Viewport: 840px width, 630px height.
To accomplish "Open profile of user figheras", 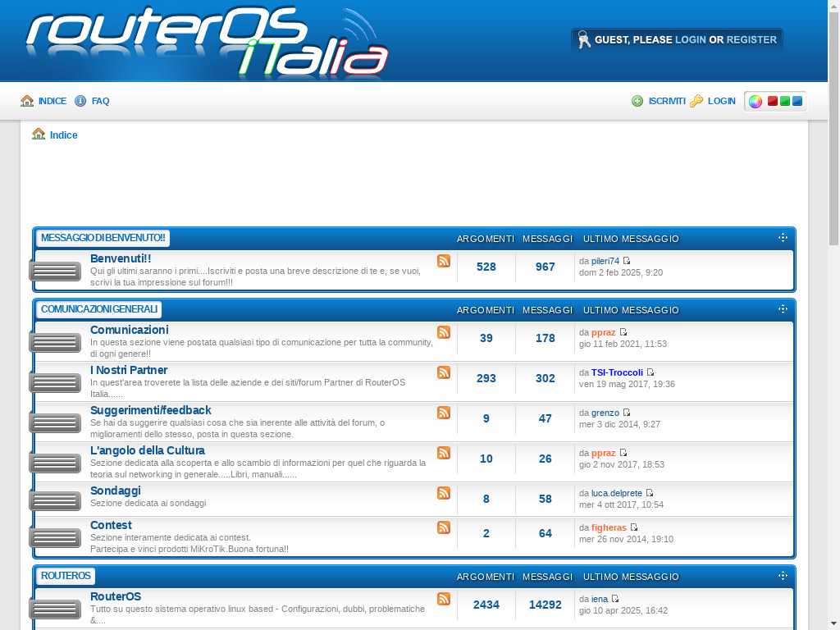I will click(609, 527).
